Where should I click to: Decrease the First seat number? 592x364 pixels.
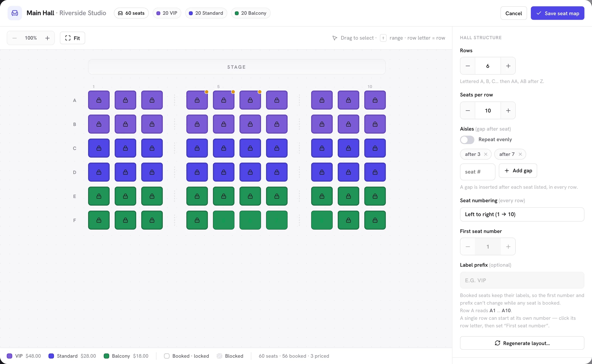(468, 247)
